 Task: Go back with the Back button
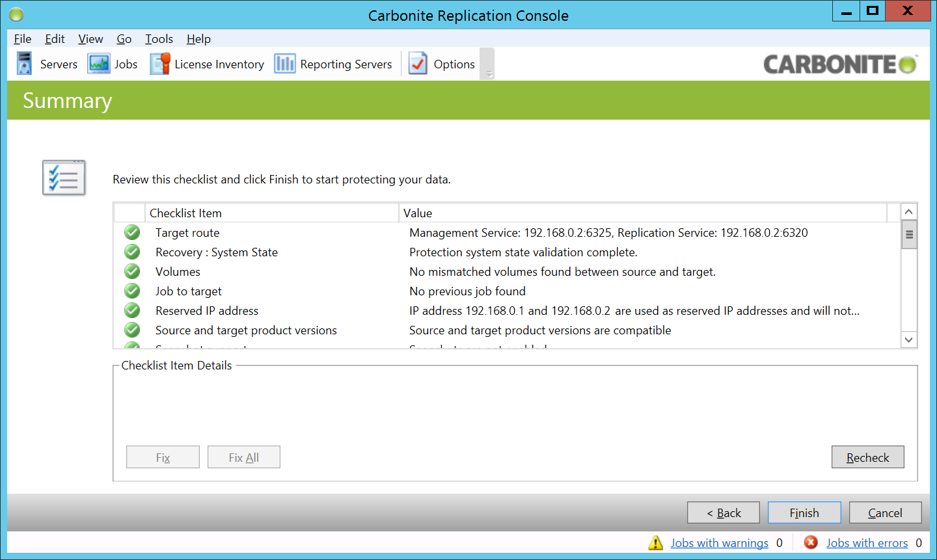(x=724, y=513)
